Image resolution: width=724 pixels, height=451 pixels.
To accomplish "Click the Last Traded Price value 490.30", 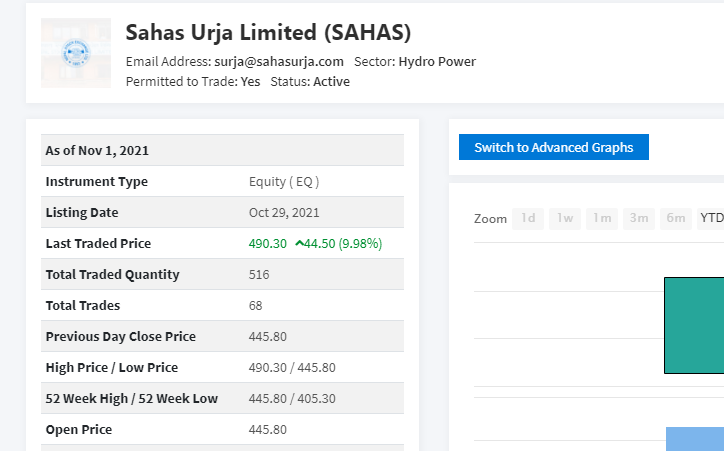I will pos(268,243).
